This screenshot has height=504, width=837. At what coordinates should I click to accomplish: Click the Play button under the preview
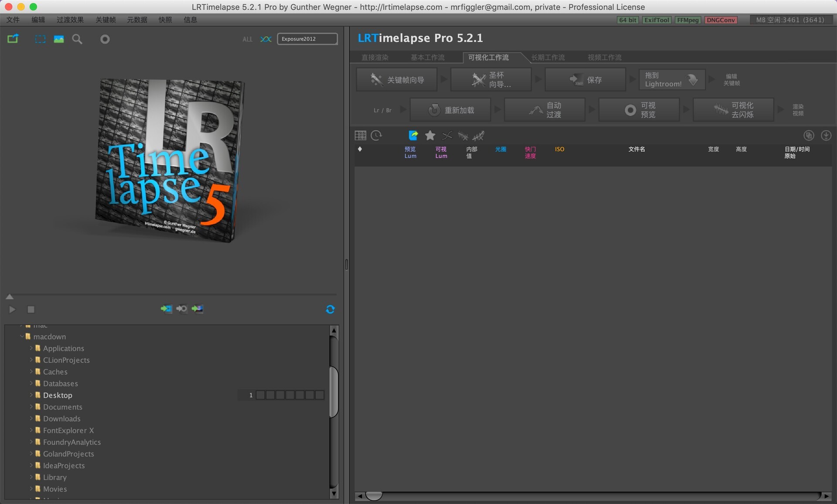pos(12,309)
